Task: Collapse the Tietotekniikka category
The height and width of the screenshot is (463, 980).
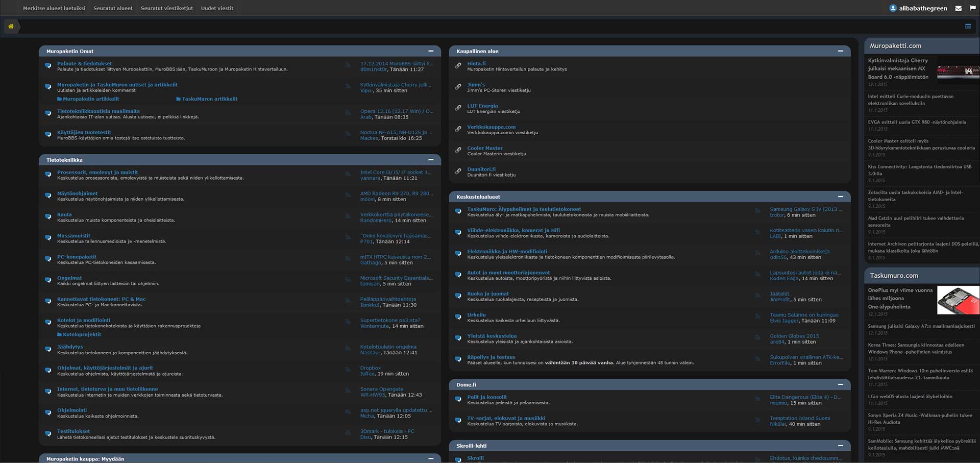Action: tap(431, 160)
